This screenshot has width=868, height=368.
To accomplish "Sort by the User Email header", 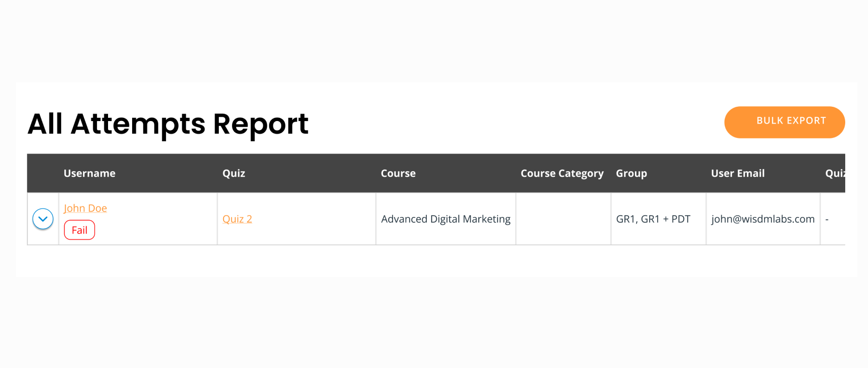I will click(738, 173).
